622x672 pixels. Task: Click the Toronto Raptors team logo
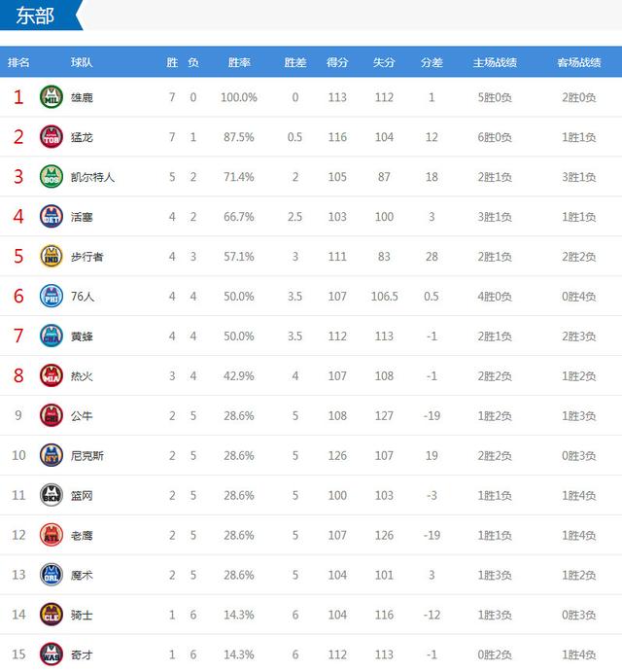[x=52, y=137]
